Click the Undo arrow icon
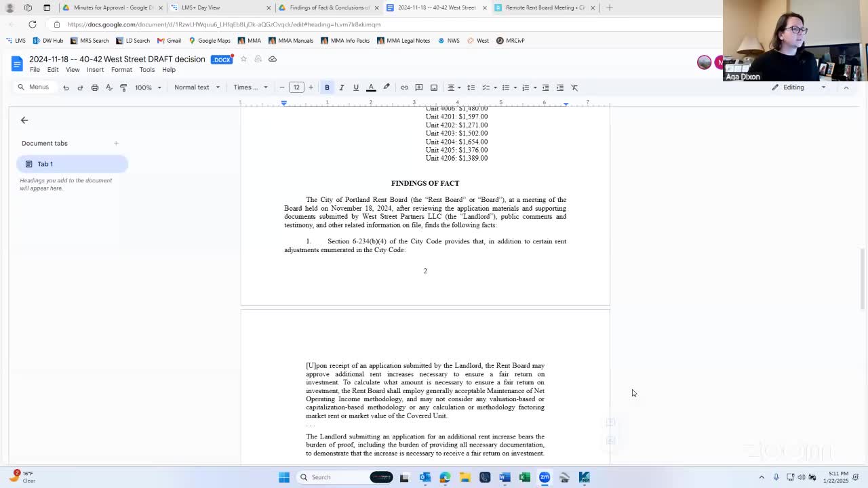This screenshot has width=868, height=488. [66, 87]
